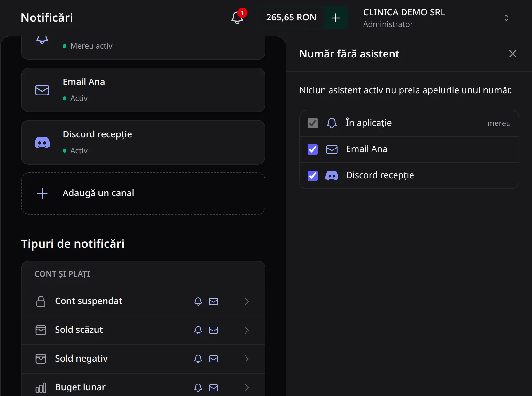Click the wallet icon for Sold negativ
This screenshot has height=396, width=532.
coord(41,359)
